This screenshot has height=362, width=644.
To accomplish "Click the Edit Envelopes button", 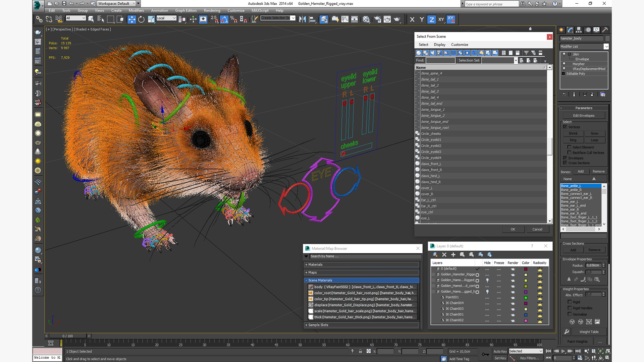I will (x=584, y=116).
